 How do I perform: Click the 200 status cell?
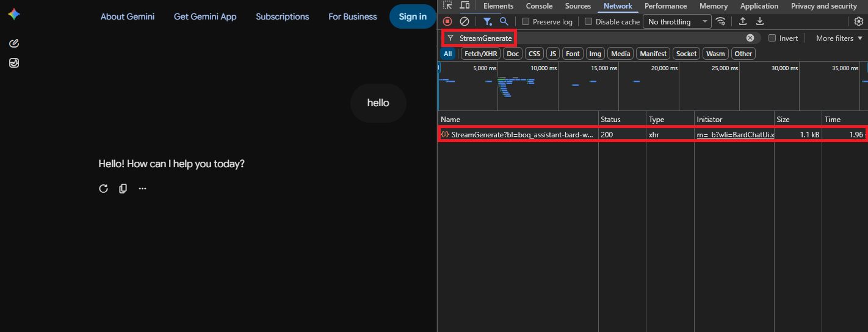(622, 134)
